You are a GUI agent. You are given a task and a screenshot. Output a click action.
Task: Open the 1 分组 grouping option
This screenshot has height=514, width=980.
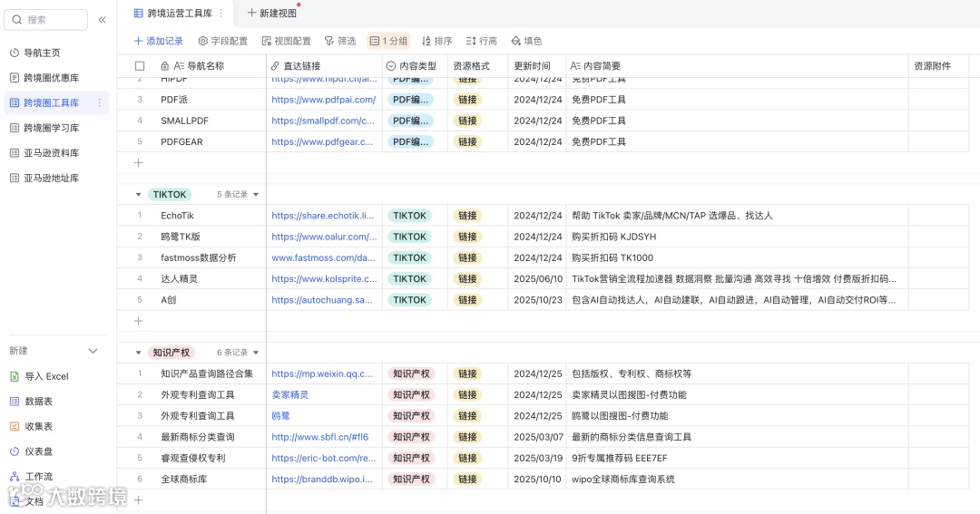coord(388,41)
